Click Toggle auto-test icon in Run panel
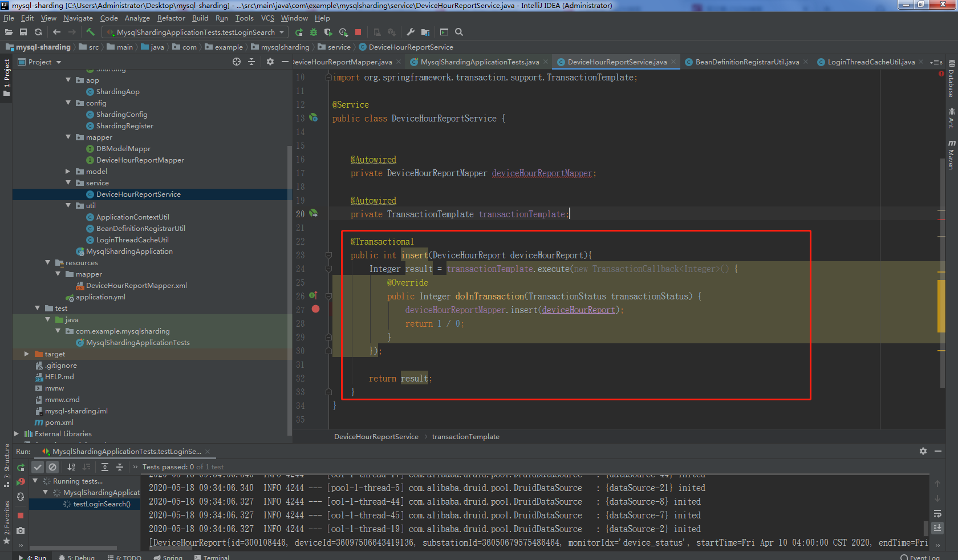 [21, 497]
